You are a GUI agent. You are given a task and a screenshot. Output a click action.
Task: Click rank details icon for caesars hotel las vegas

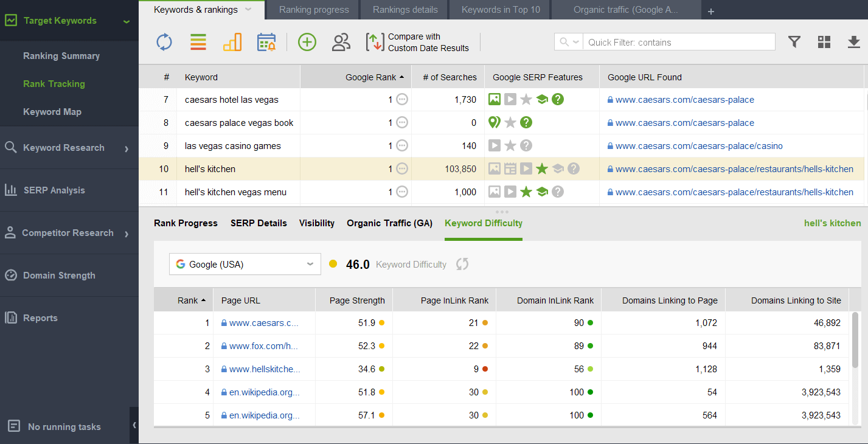[402, 100]
